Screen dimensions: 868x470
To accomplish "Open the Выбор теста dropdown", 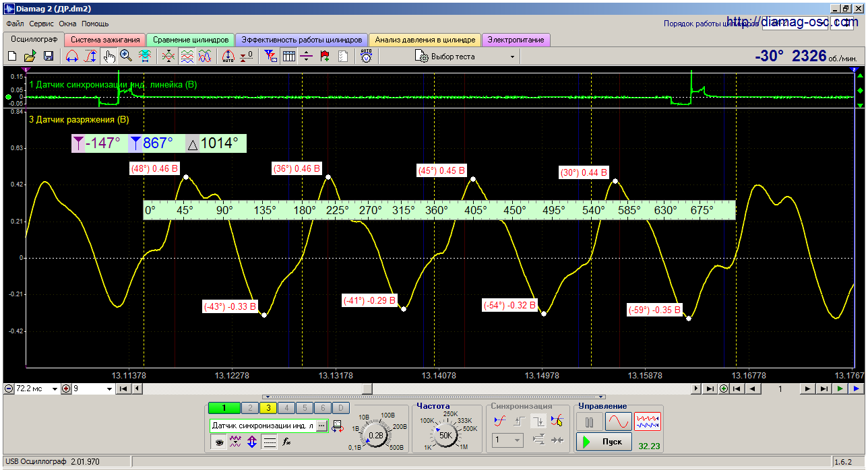I will click(465, 57).
